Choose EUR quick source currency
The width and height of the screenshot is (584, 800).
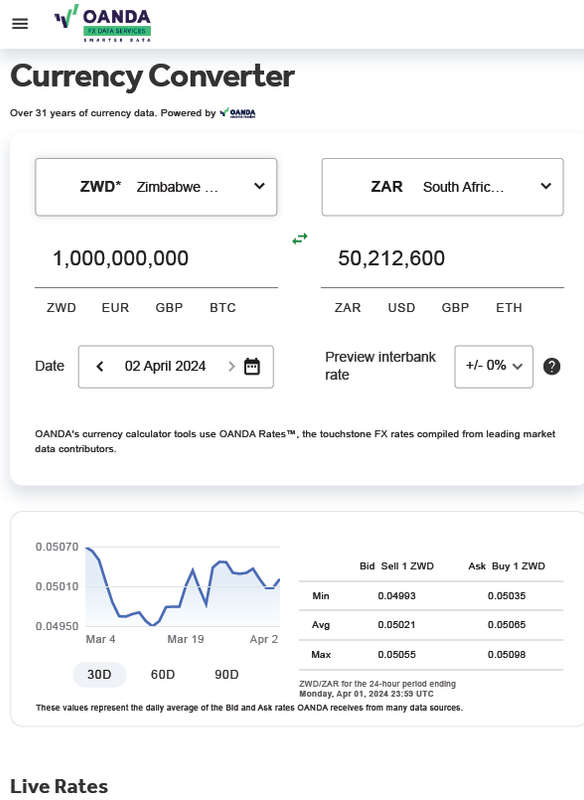[115, 308]
